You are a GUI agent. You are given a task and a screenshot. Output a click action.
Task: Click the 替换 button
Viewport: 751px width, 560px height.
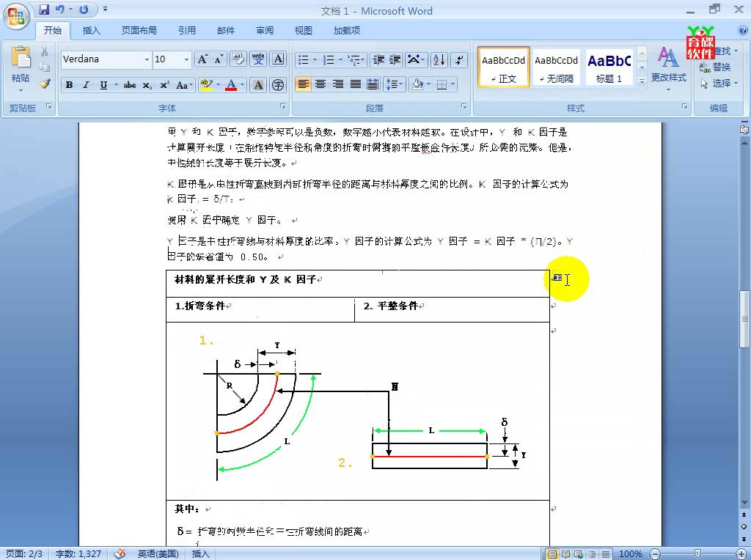[715, 67]
